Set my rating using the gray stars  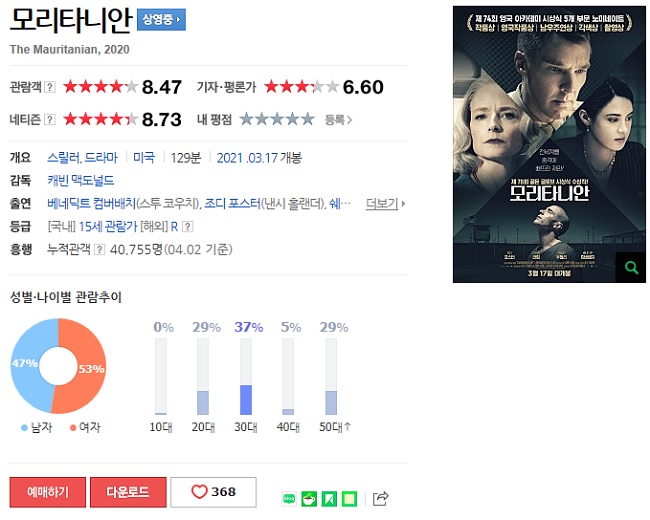(277, 119)
